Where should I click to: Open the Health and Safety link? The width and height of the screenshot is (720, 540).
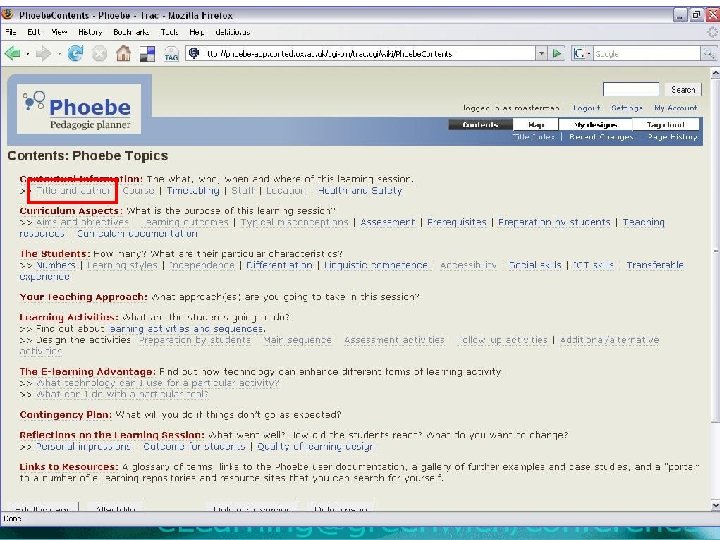click(360, 191)
